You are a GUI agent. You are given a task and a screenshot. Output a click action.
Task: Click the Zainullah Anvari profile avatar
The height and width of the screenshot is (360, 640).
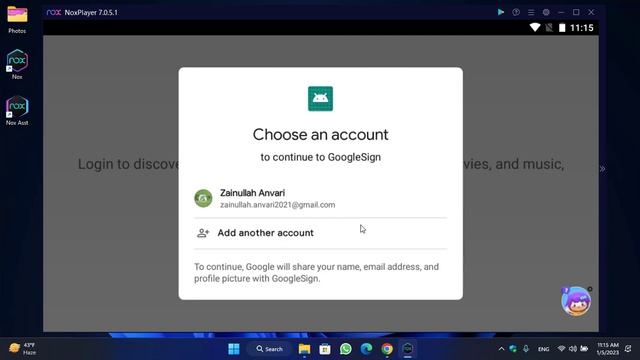click(x=203, y=198)
